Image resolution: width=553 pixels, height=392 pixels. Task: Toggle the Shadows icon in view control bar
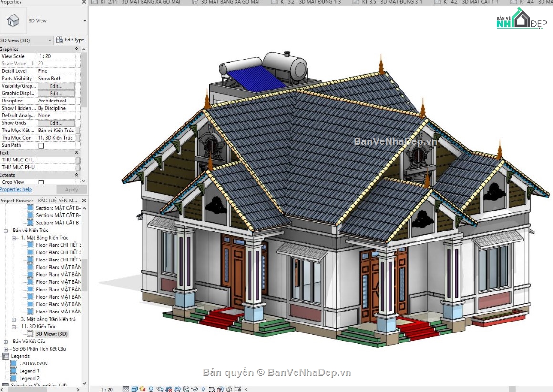(x=151, y=389)
